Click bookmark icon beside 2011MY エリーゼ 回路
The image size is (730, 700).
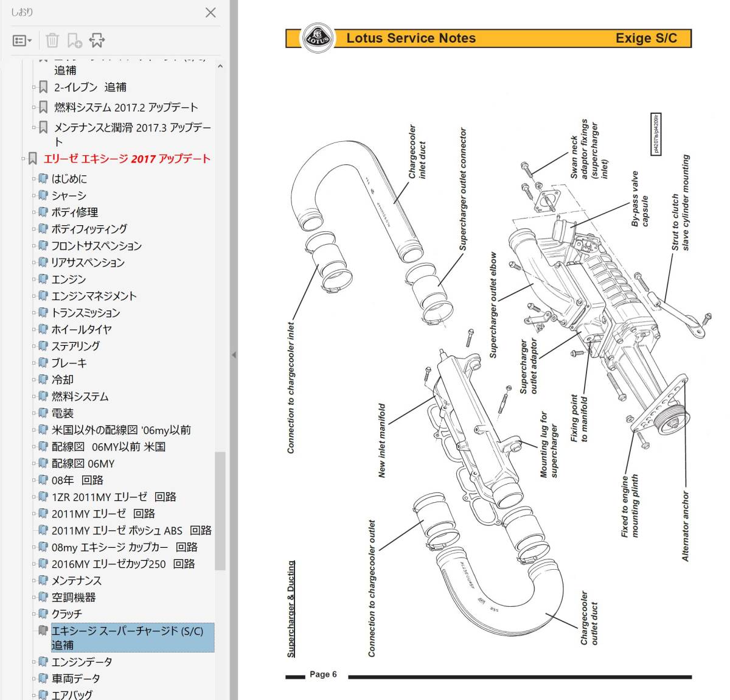point(43,513)
